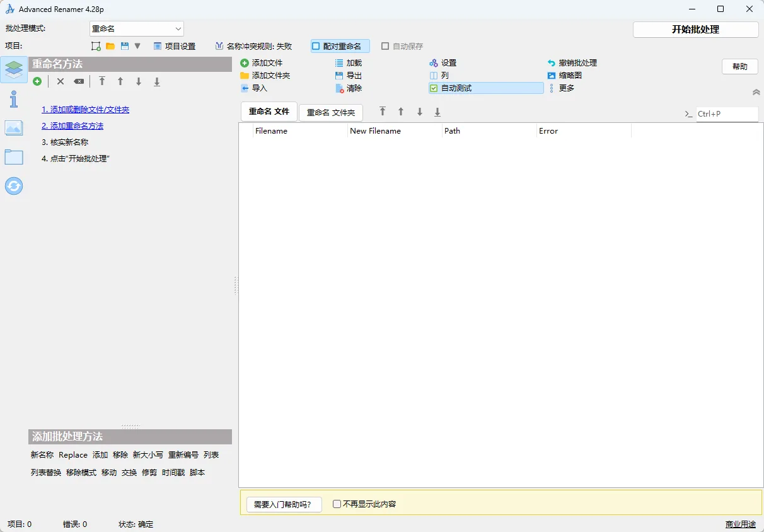Move method to bottom in rename method panel
764x532 pixels.
point(157,81)
